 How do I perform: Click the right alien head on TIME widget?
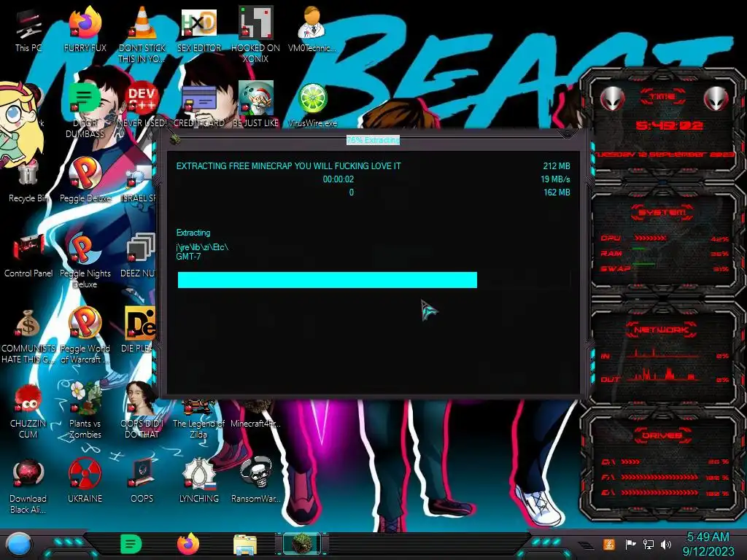[716, 99]
